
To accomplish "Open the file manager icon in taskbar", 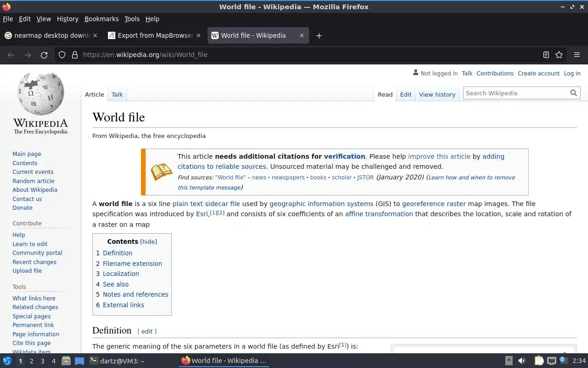I will tap(66, 361).
